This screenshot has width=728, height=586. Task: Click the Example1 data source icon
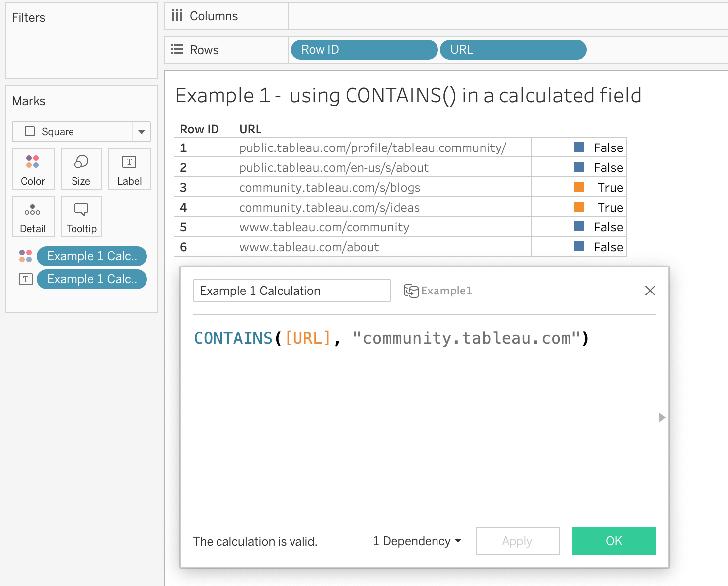point(411,291)
